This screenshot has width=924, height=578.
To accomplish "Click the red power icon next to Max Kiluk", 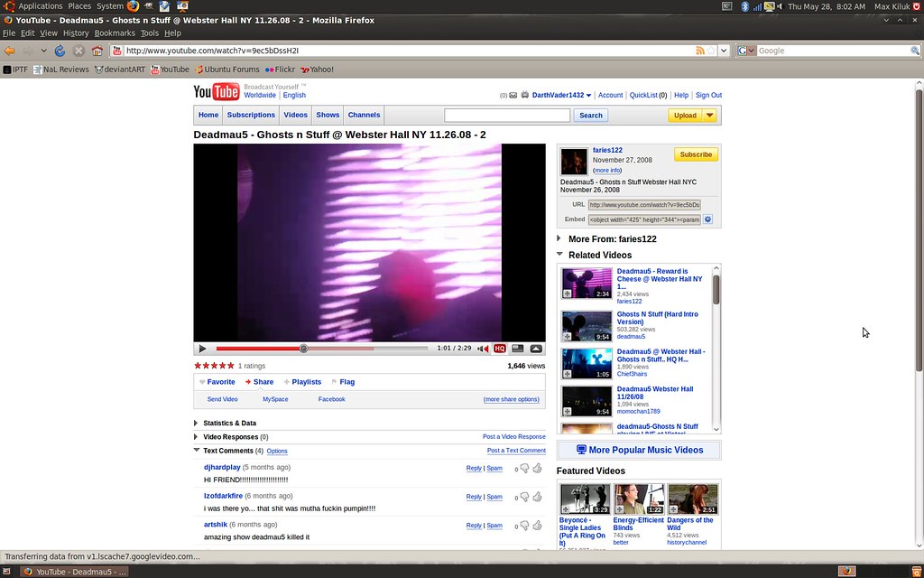I will (917, 6).
